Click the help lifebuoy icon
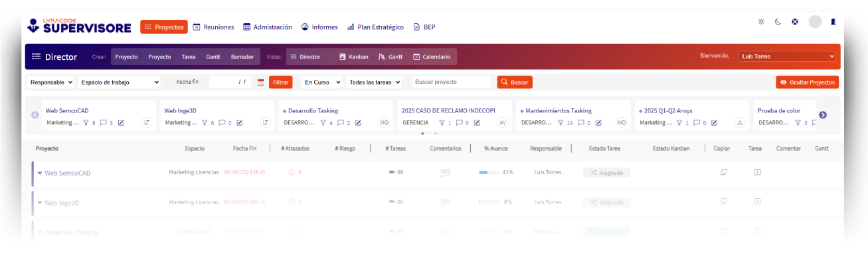 [x=794, y=22]
